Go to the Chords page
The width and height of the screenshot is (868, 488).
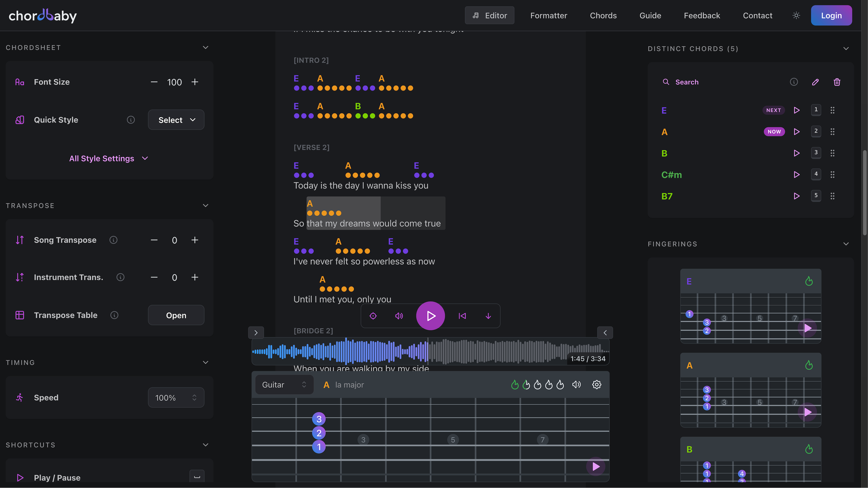pos(603,15)
